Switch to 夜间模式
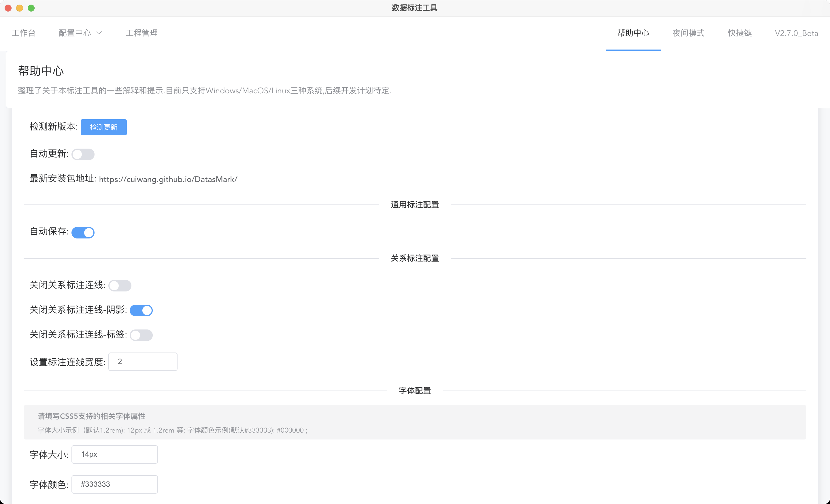Viewport: 830px width, 504px height. click(688, 33)
